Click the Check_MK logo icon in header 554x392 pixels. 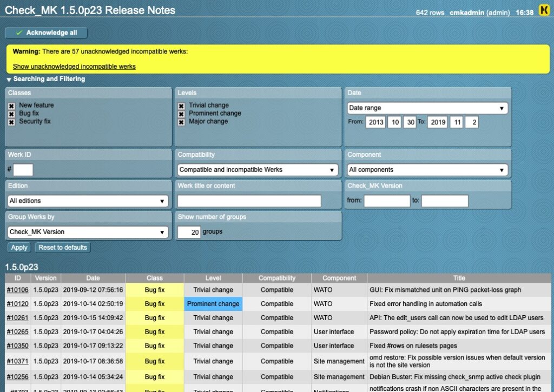pos(544,10)
